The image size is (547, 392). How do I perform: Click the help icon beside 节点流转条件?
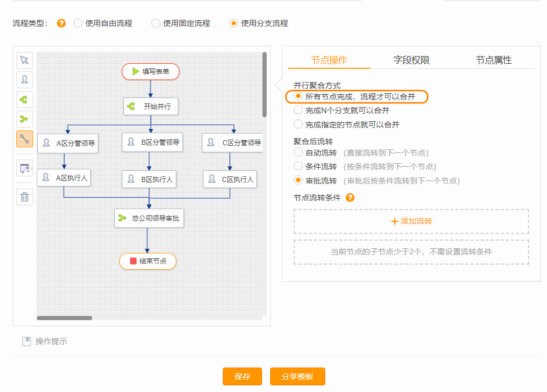(350, 198)
